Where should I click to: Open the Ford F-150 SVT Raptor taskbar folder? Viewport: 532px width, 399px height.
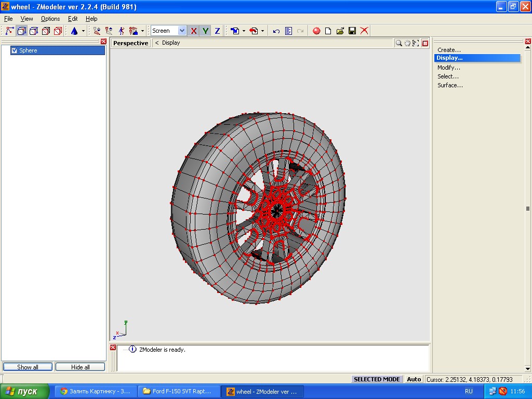(178, 391)
